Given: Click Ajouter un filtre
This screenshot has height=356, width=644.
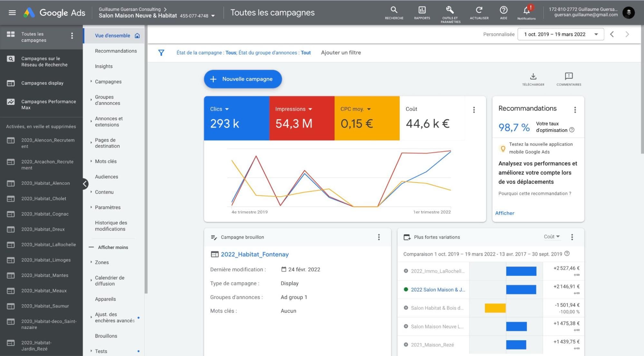Looking at the screenshot, I should tap(341, 53).
